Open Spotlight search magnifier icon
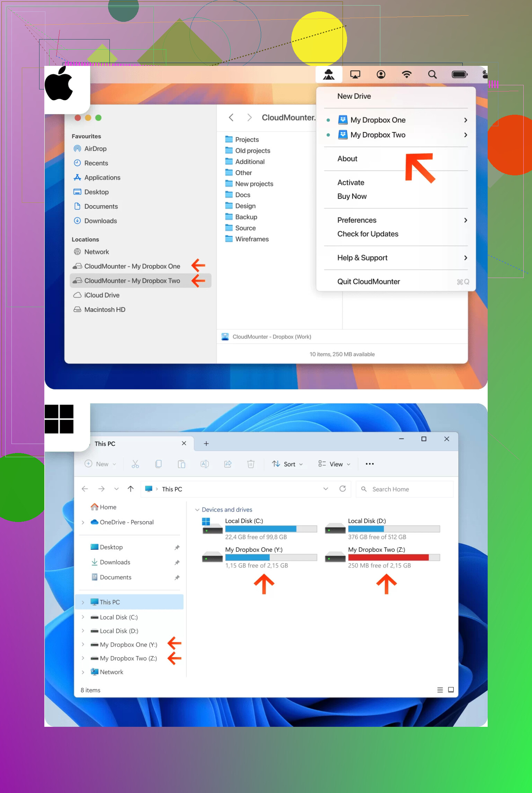This screenshot has height=793, width=532. click(432, 75)
